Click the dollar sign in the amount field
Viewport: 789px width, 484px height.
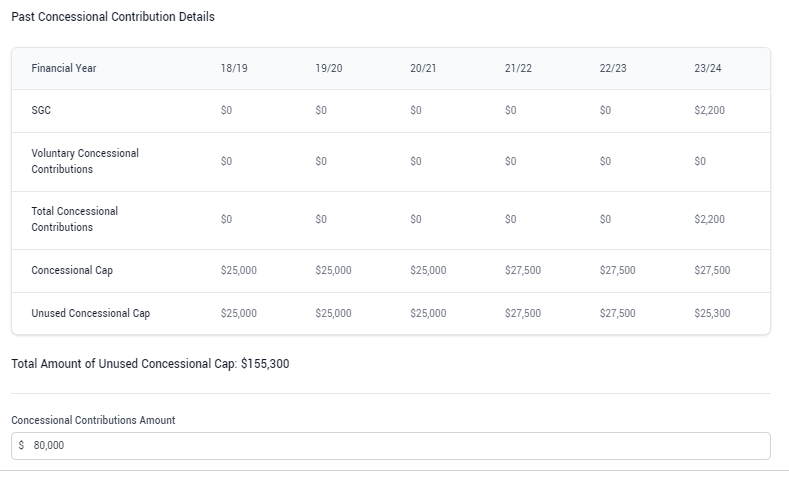click(21, 445)
